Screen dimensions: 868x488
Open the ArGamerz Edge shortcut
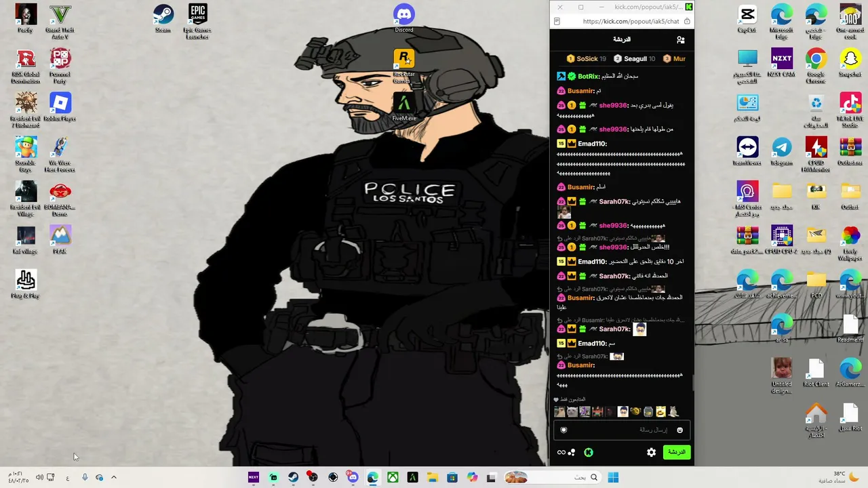click(850, 373)
